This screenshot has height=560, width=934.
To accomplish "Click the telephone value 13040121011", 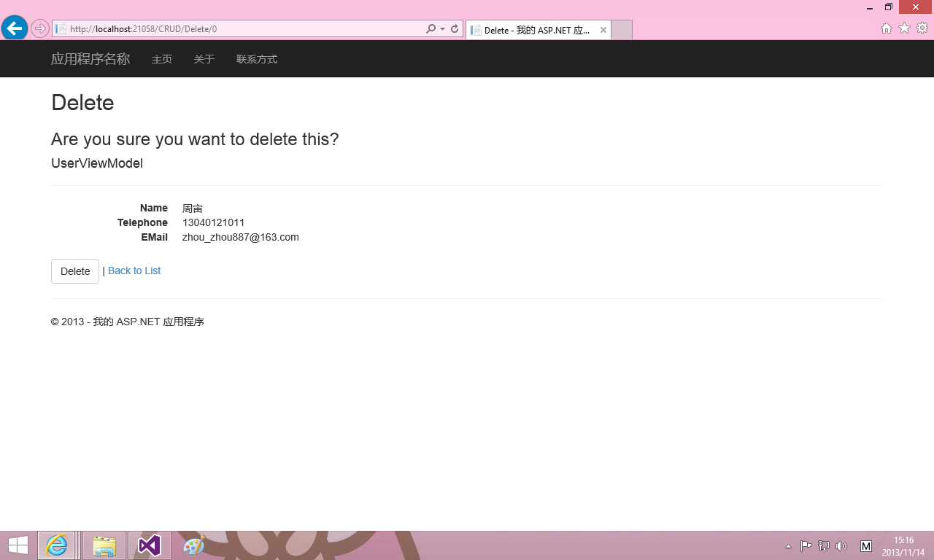I will pyautogui.click(x=214, y=222).
